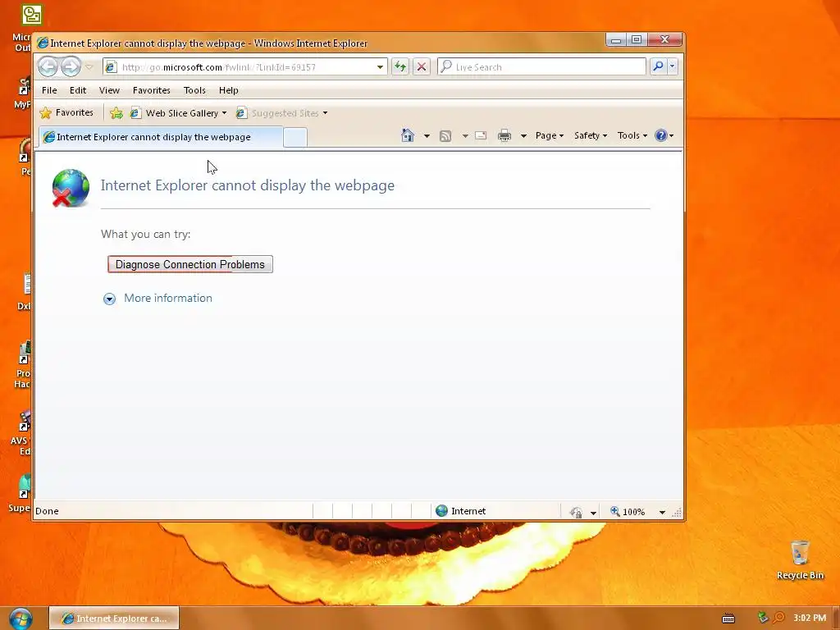
Task: Open the Tools command bar dropdown
Action: 632,135
